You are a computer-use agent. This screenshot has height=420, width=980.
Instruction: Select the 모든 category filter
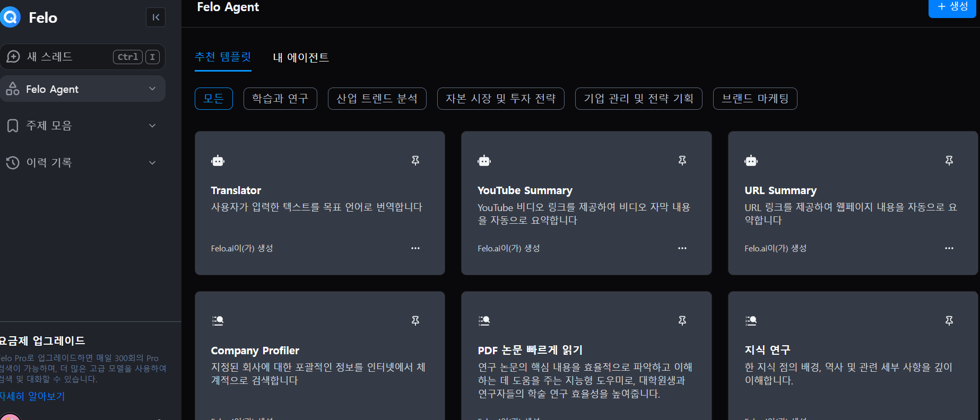click(214, 99)
